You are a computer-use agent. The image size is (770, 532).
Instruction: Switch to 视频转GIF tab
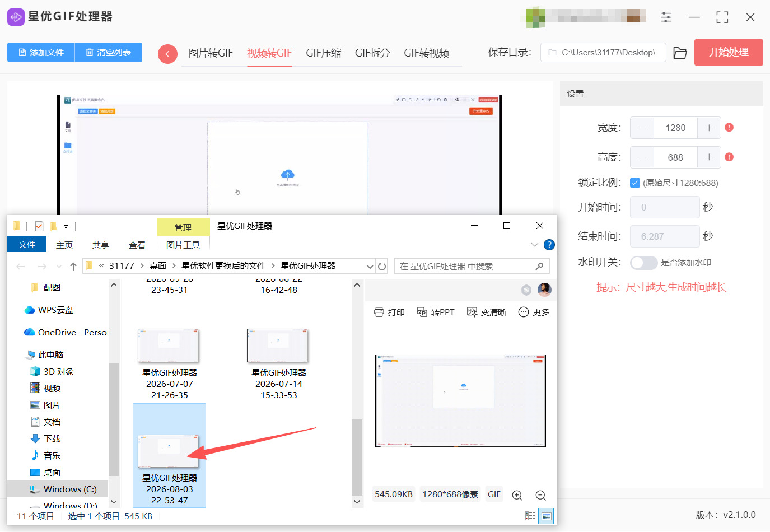(x=269, y=53)
